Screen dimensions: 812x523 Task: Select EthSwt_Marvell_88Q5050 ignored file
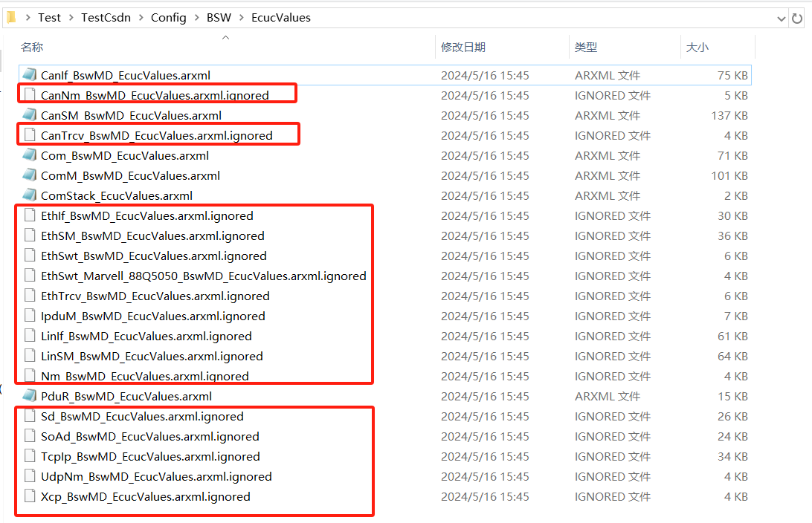pyautogui.click(x=203, y=276)
